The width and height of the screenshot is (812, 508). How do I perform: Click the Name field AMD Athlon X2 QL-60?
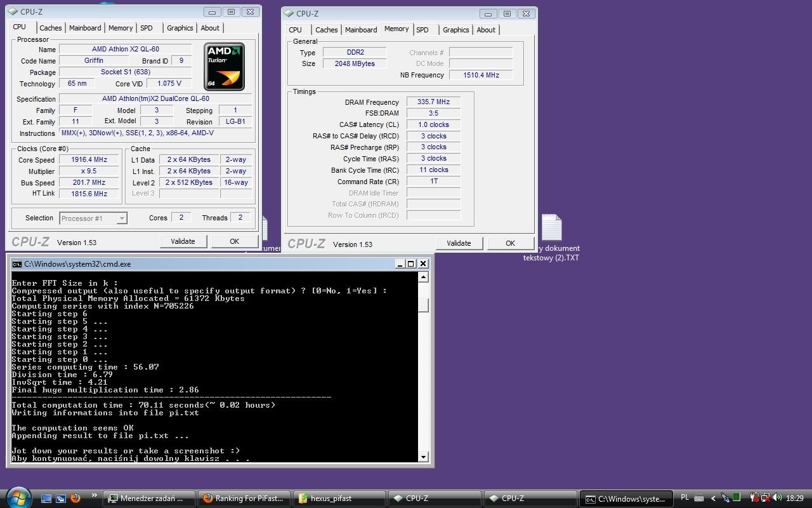click(x=126, y=49)
